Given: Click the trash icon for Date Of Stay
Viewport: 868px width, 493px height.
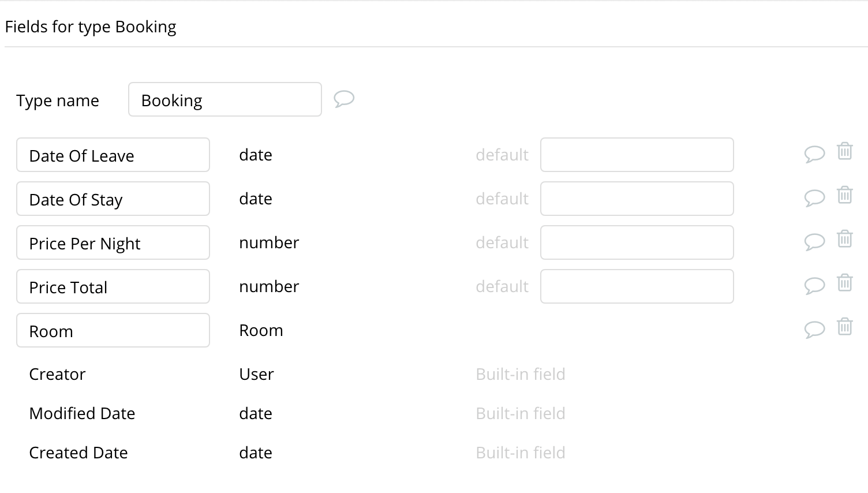Looking at the screenshot, I should pyautogui.click(x=845, y=195).
